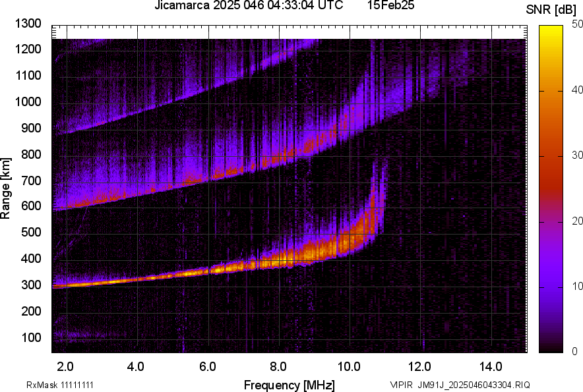Screen dimensions: 583x392
Task: Click the "VIPIR" footer label
Action: [402, 385]
